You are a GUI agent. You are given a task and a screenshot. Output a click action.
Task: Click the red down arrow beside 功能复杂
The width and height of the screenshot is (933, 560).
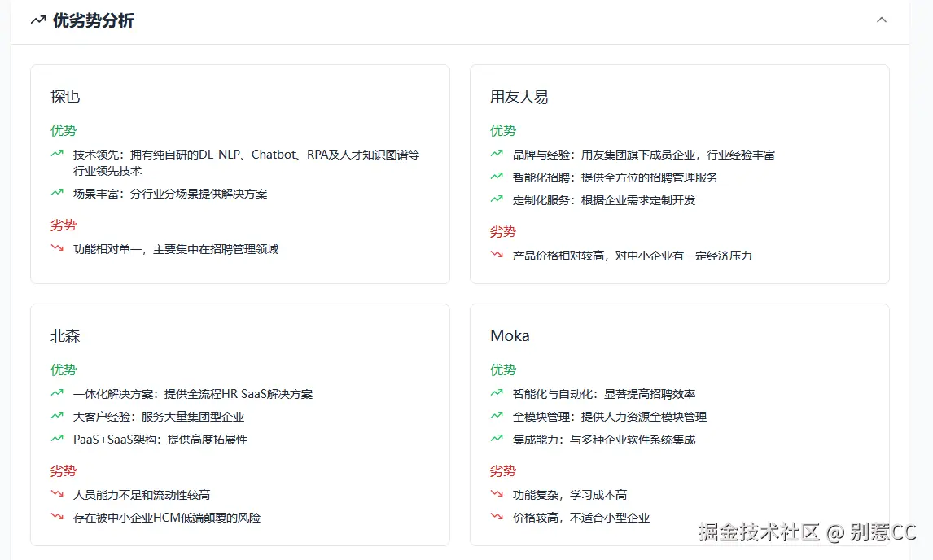click(x=497, y=494)
